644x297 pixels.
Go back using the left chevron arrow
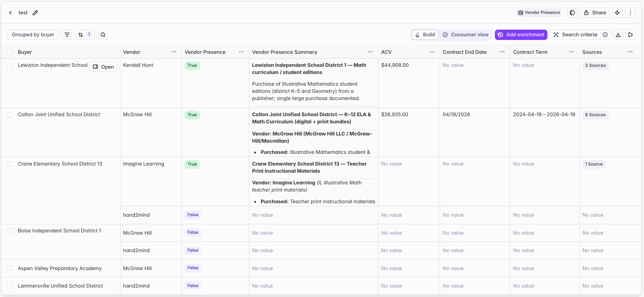(x=10, y=13)
